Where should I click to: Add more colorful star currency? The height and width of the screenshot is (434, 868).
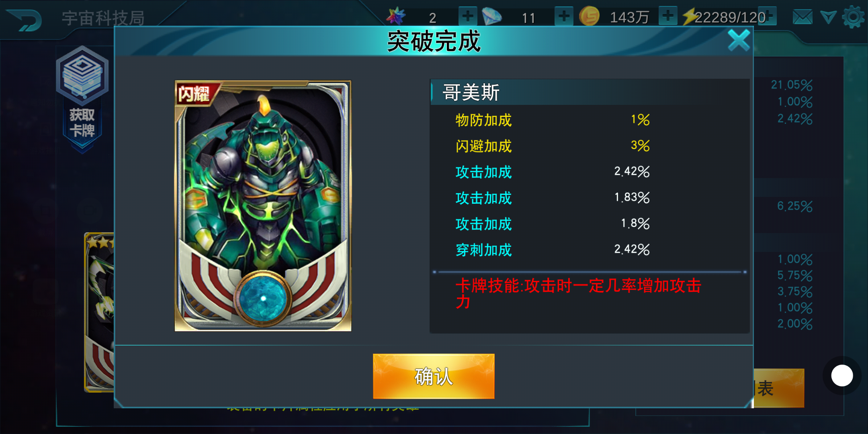(x=467, y=16)
